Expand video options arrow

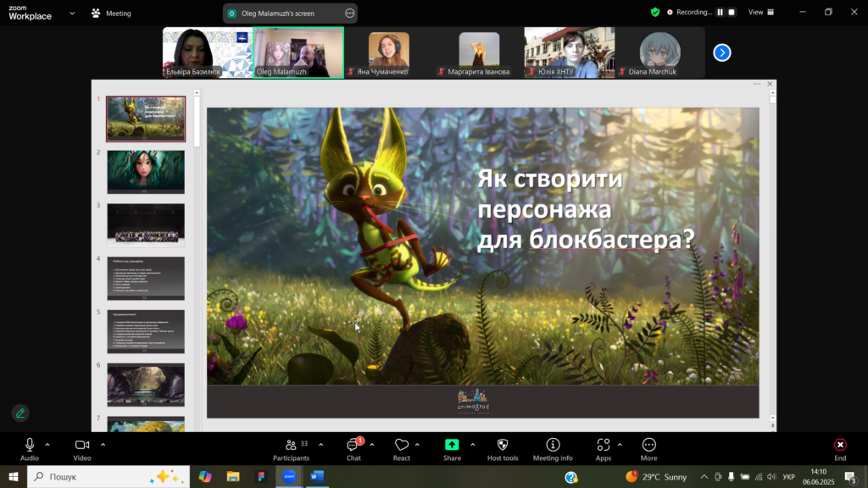pyautogui.click(x=103, y=445)
